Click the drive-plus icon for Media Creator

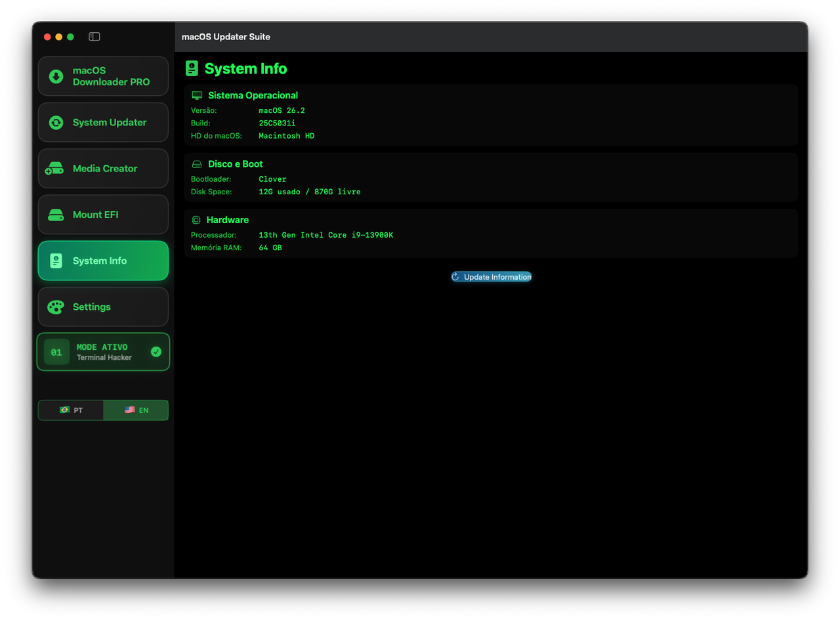54,169
